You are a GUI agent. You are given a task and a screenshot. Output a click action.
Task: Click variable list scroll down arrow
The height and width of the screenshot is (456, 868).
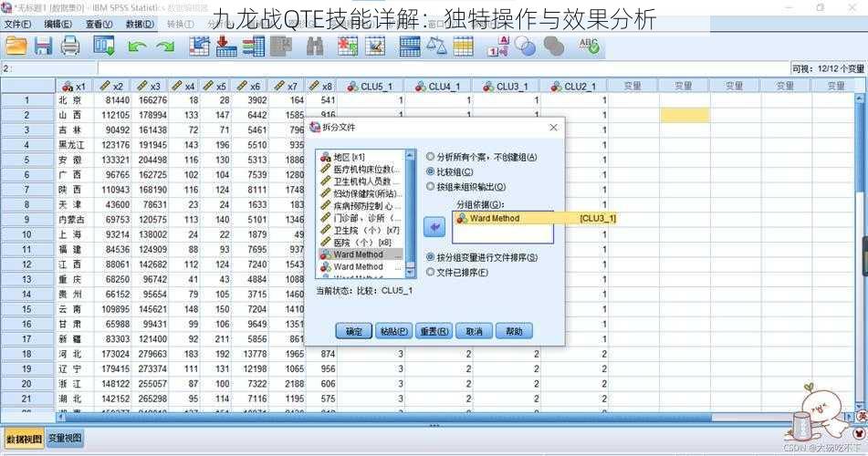(410, 273)
